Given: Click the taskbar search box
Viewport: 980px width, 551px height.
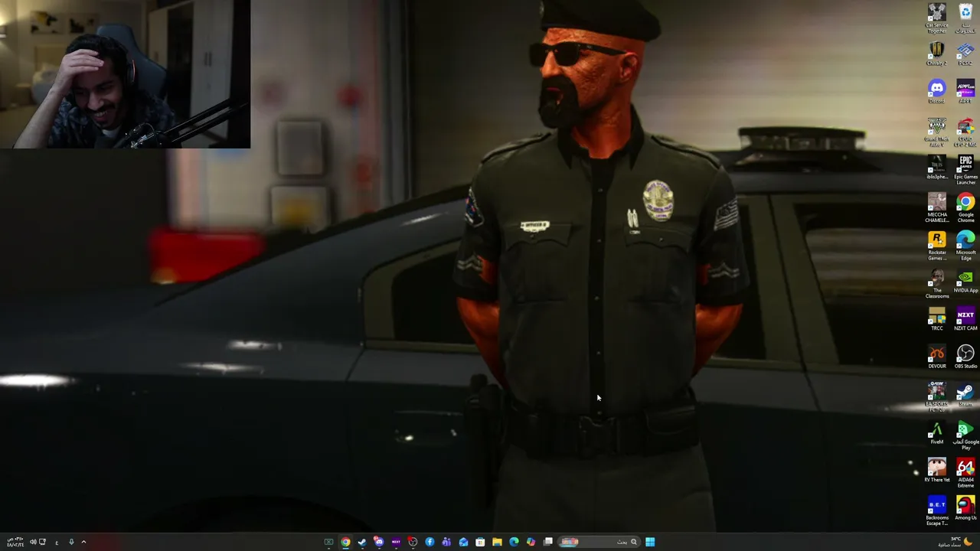Looking at the screenshot, I should pos(599,542).
